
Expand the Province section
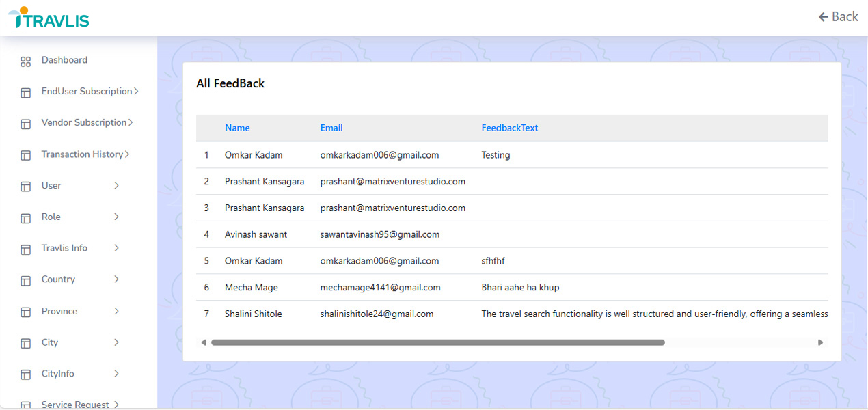[x=117, y=311]
